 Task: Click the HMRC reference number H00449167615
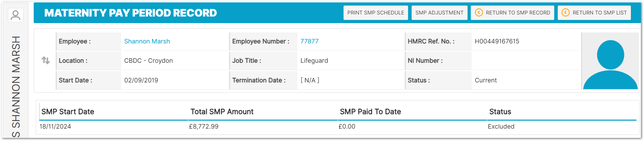497,41
